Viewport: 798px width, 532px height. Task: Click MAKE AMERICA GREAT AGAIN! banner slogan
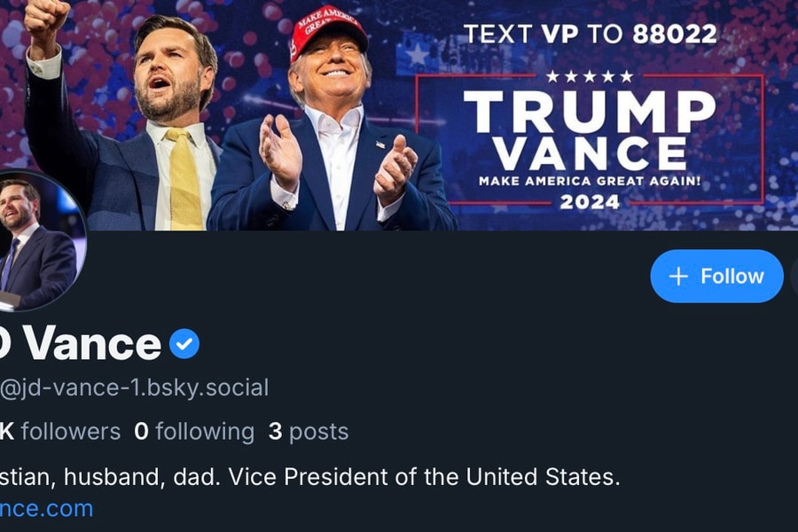point(590,181)
